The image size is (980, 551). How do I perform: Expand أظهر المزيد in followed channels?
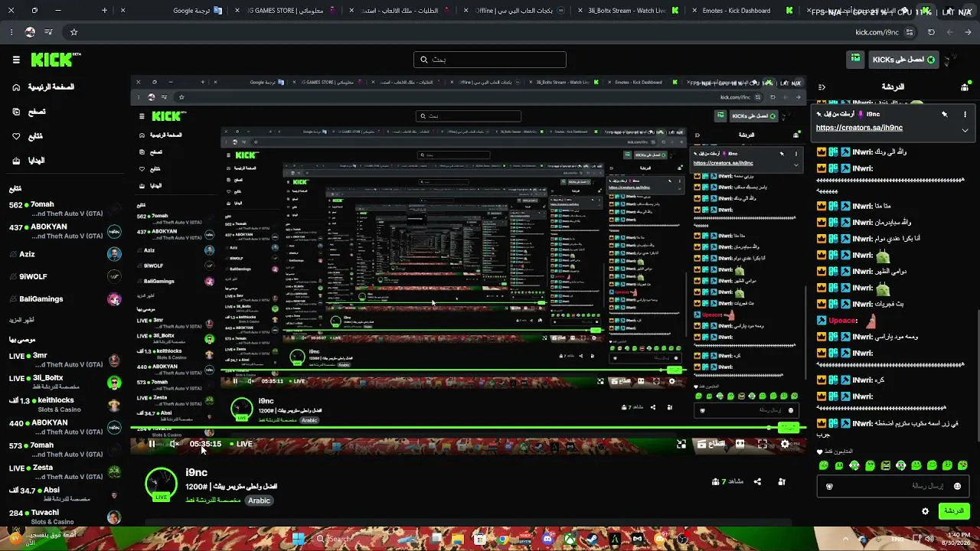point(21,320)
